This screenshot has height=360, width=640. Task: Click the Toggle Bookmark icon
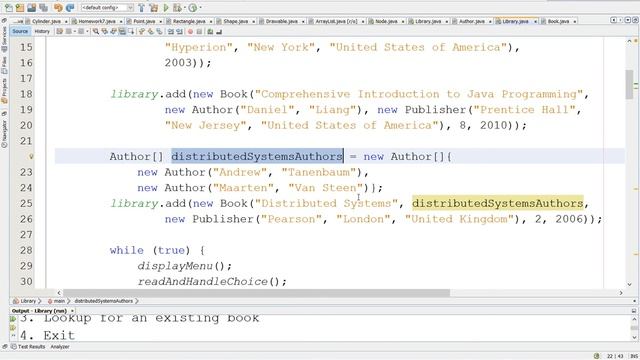tap(160, 31)
